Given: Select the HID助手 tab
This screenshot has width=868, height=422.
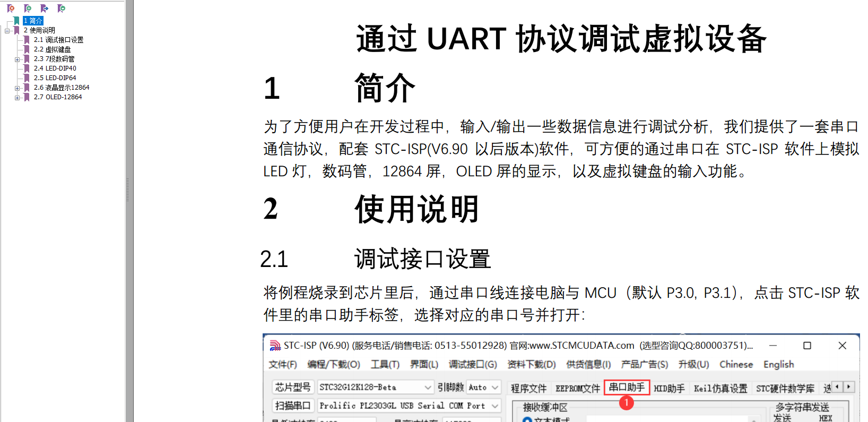Looking at the screenshot, I should pyautogui.click(x=669, y=389).
